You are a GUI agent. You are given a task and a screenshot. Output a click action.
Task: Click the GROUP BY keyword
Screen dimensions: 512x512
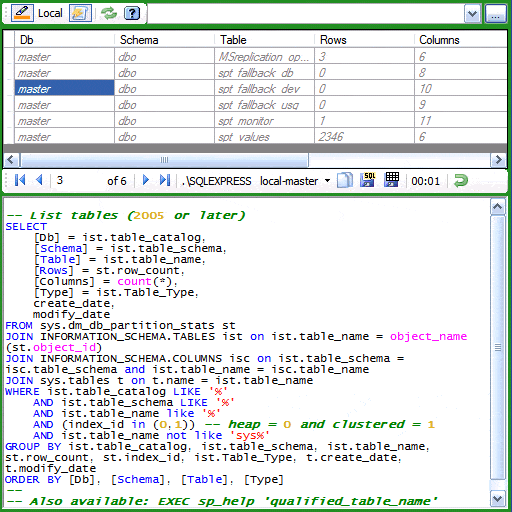point(33,447)
